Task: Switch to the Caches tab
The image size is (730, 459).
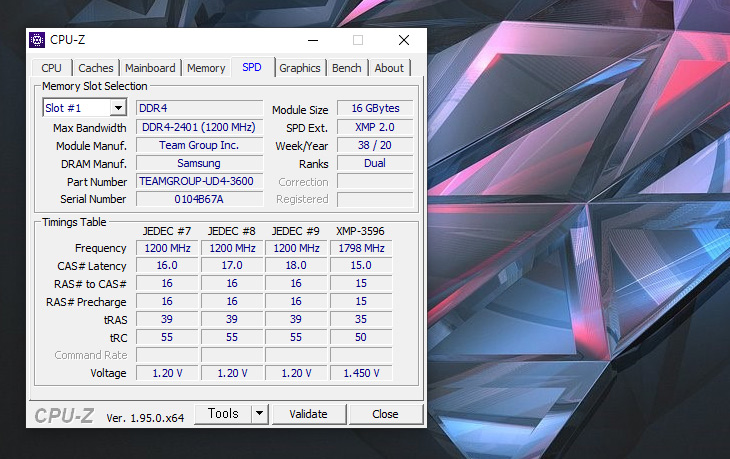Action: coord(95,68)
